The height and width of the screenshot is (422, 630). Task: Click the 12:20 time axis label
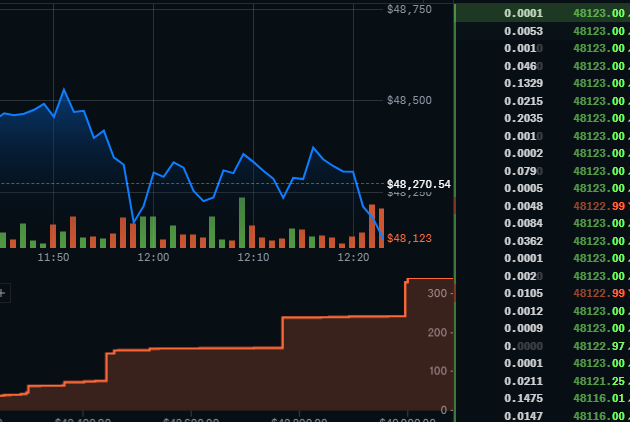353,257
